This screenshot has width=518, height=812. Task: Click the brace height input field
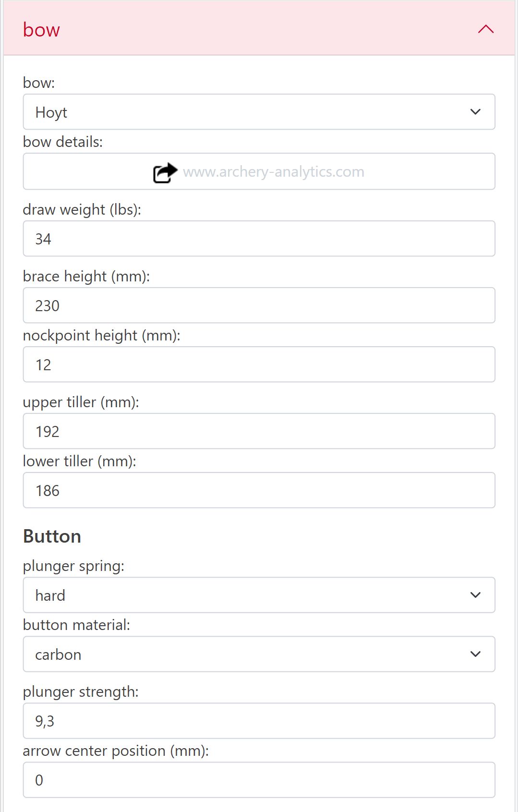coord(259,305)
